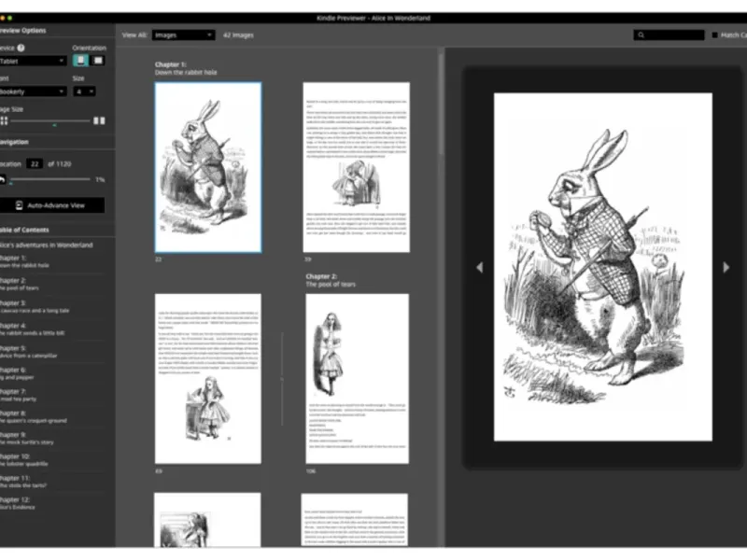Click the '42 images' count text
The height and width of the screenshot is (560, 747).
pos(238,35)
